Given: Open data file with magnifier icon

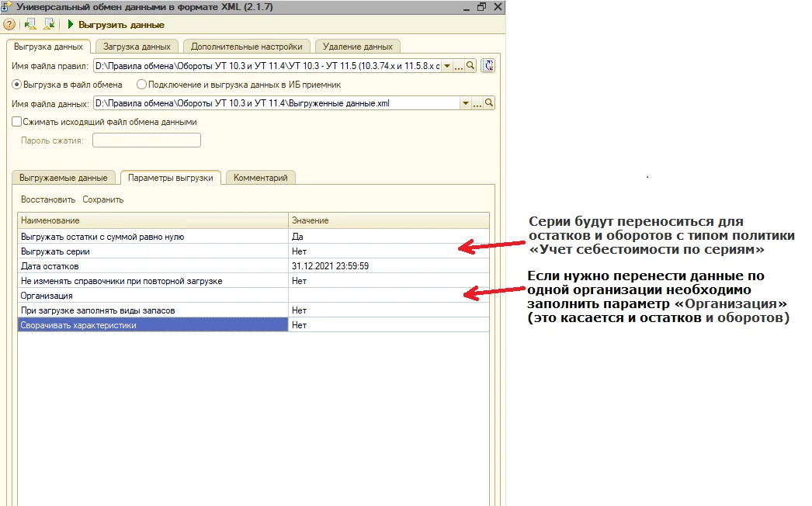Looking at the screenshot, I should click(489, 103).
